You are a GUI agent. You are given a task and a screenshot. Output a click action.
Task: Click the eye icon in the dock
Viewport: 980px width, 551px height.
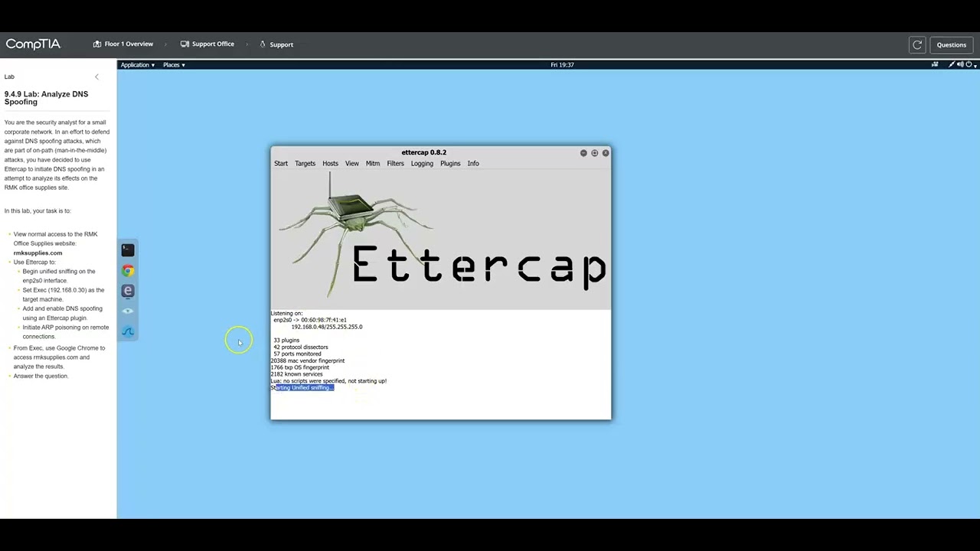click(128, 311)
